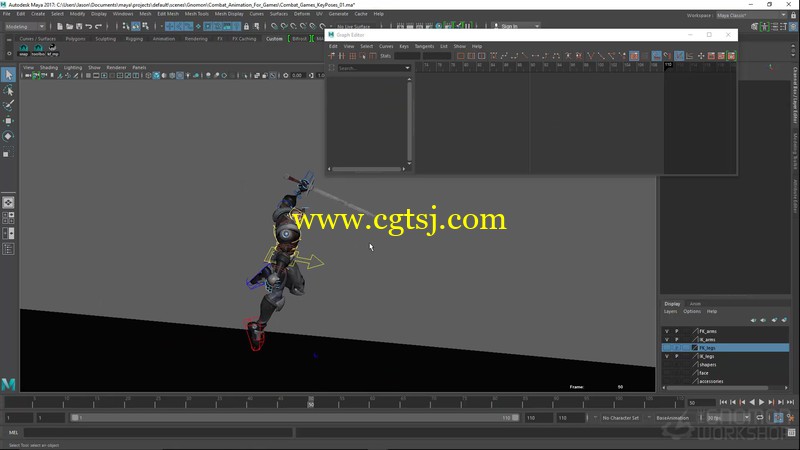Activate the Lasso select tool
The width and height of the screenshot is (800, 450).
8,90
